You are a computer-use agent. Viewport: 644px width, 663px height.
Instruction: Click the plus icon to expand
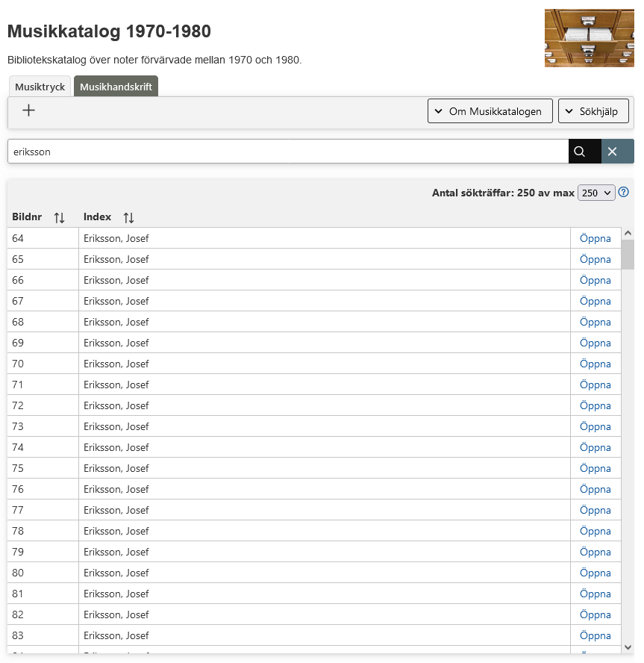[x=29, y=110]
